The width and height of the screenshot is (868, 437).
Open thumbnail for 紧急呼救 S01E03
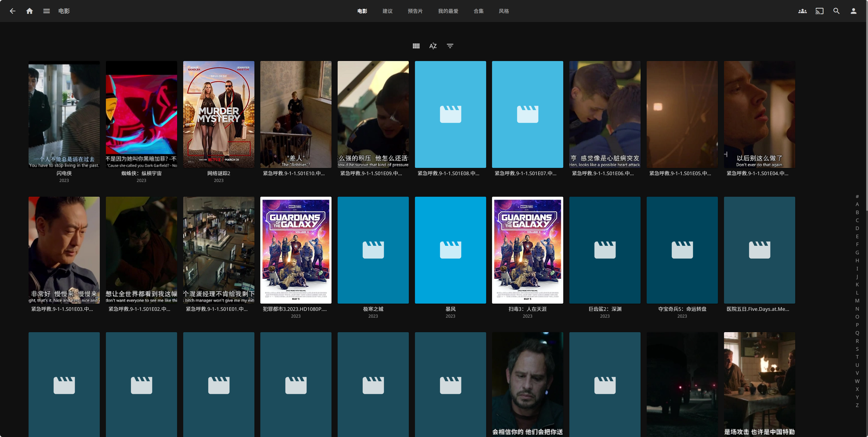click(64, 250)
